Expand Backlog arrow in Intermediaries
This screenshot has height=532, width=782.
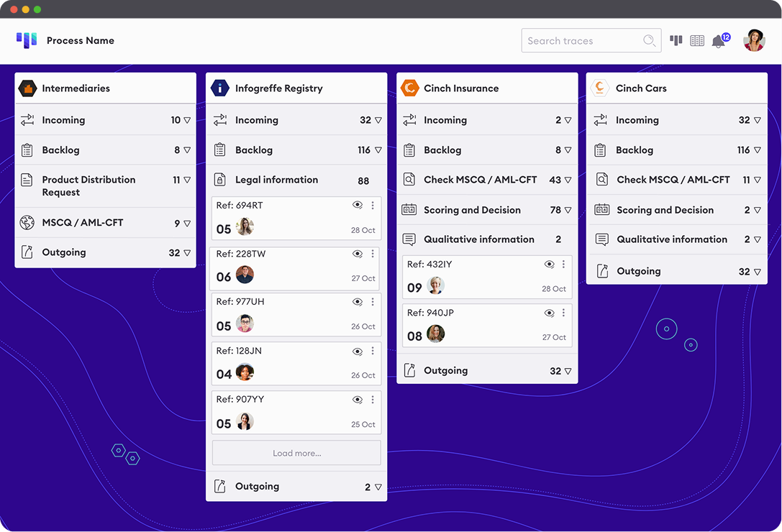pos(187,150)
